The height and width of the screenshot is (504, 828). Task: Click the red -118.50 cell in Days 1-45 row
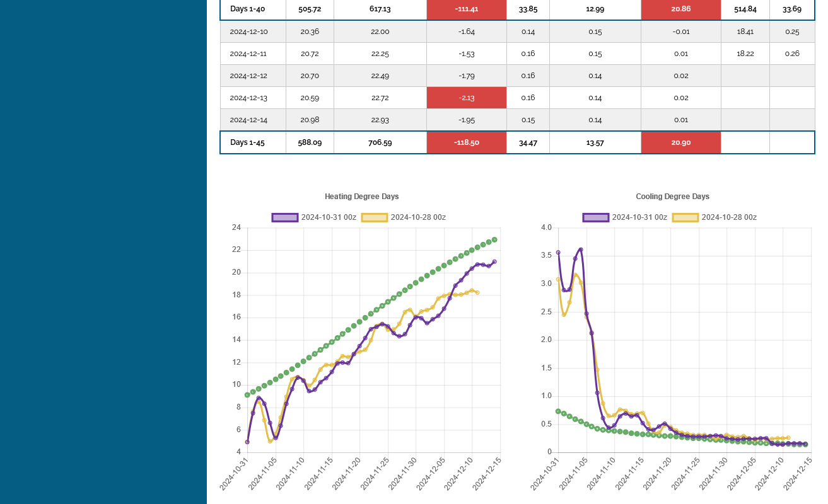coord(467,142)
